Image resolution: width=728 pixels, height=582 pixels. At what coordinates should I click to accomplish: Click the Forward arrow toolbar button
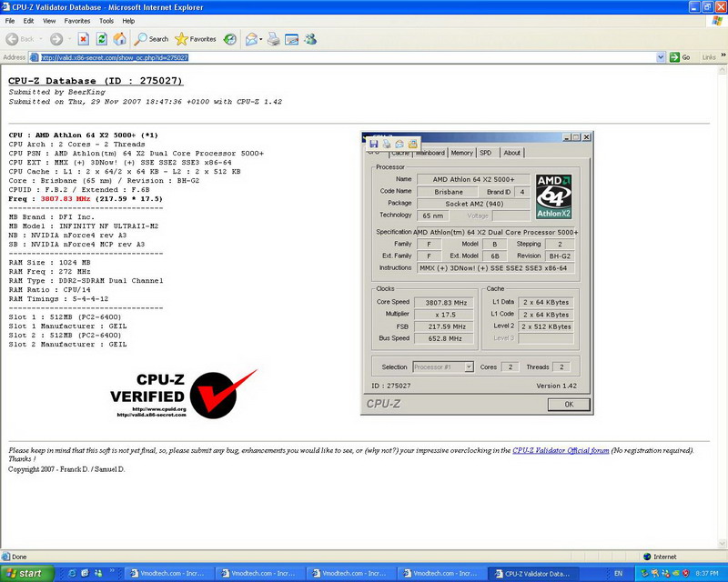coord(56,39)
